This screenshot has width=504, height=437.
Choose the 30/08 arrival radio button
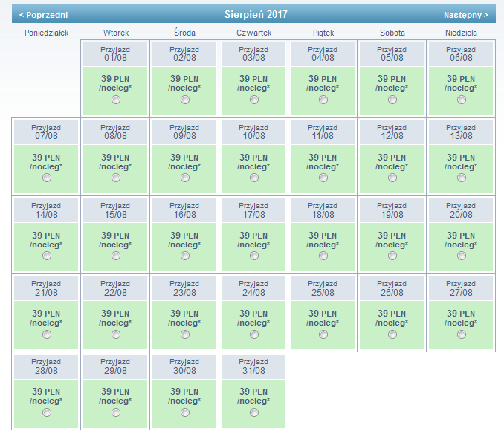point(185,412)
